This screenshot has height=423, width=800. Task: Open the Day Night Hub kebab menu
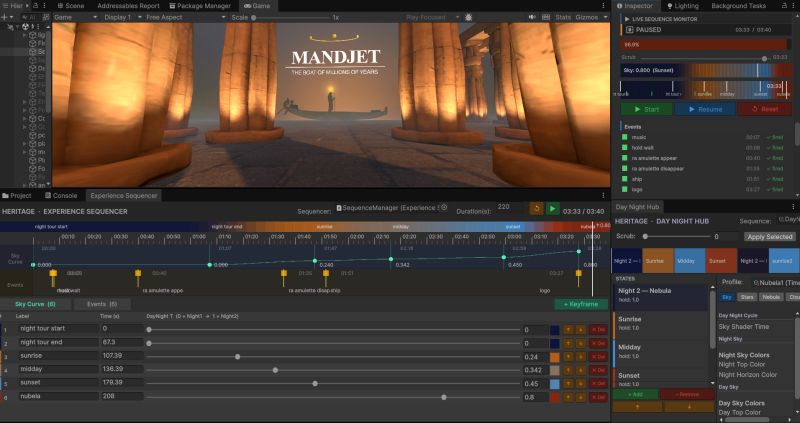tap(793, 207)
